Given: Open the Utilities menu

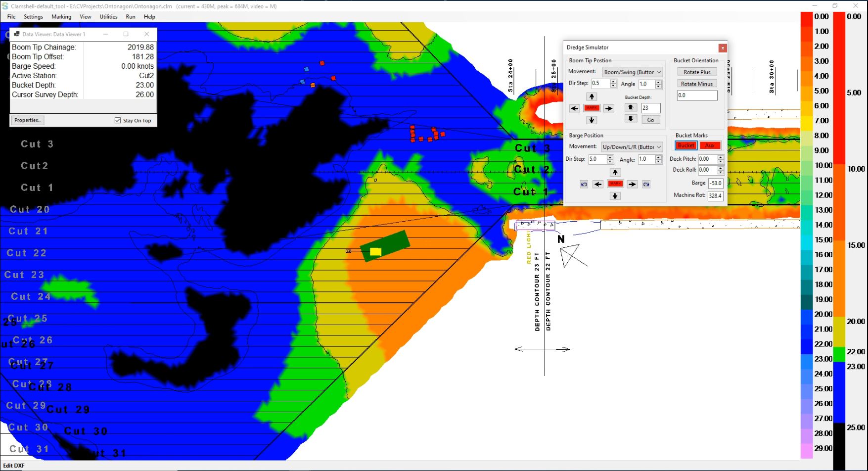Looking at the screenshot, I should [x=108, y=17].
